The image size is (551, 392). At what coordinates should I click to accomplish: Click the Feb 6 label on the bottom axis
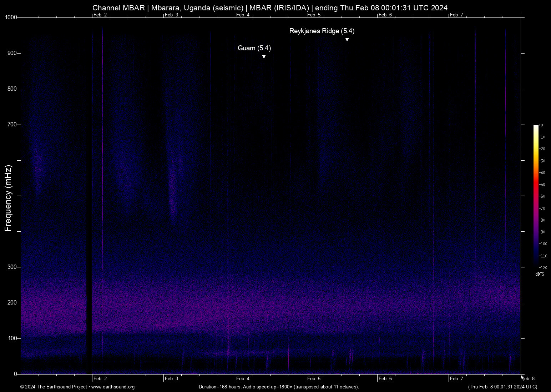[x=385, y=378]
